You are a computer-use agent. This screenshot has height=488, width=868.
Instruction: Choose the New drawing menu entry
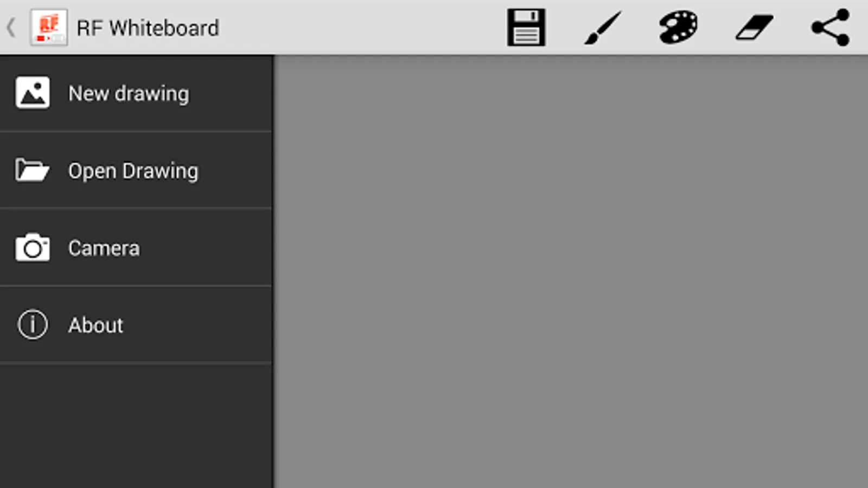pyautogui.click(x=136, y=93)
